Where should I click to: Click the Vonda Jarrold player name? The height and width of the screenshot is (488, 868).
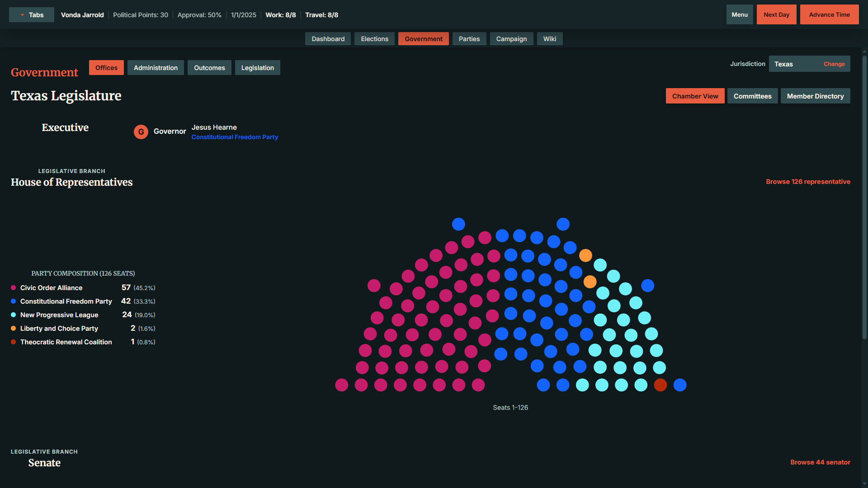[x=82, y=15]
